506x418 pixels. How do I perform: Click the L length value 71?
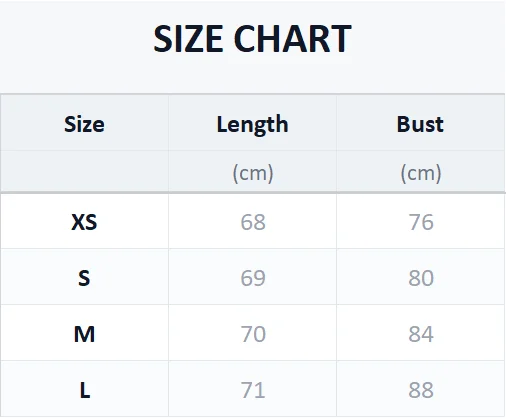coord(253,390)
